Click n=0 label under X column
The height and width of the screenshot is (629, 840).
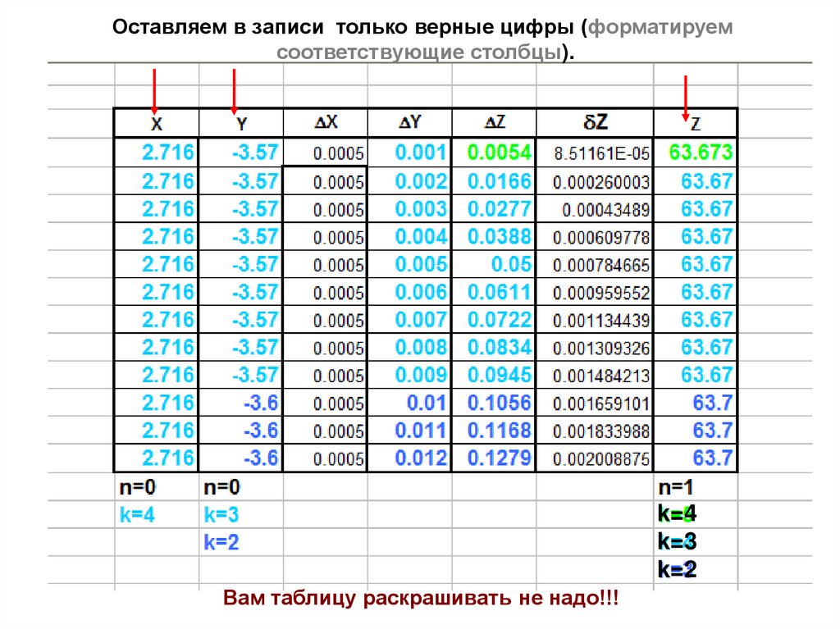click(x=137, y=487)
